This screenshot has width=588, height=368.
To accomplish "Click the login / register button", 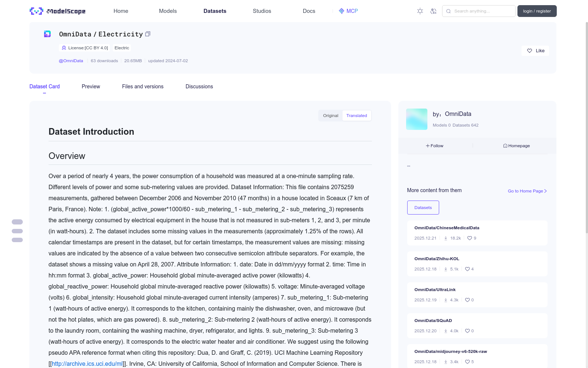I will click(x=537, y=11).
